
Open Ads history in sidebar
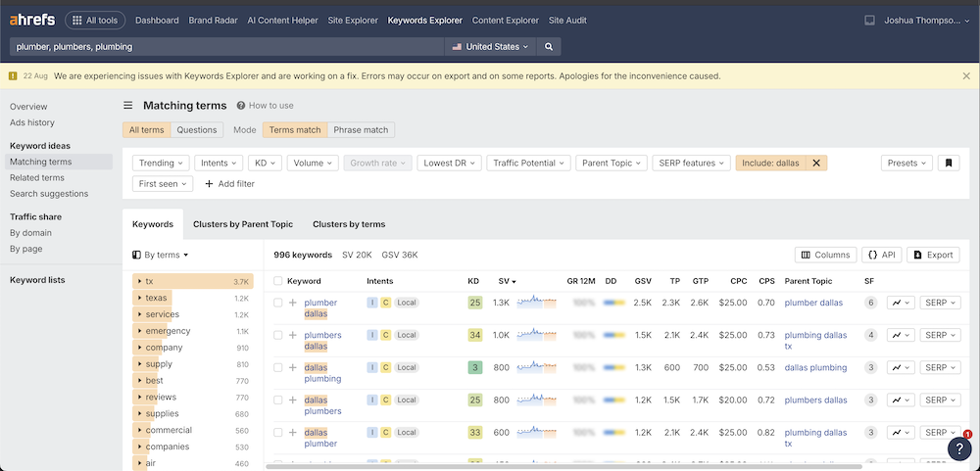coord(32,122)
